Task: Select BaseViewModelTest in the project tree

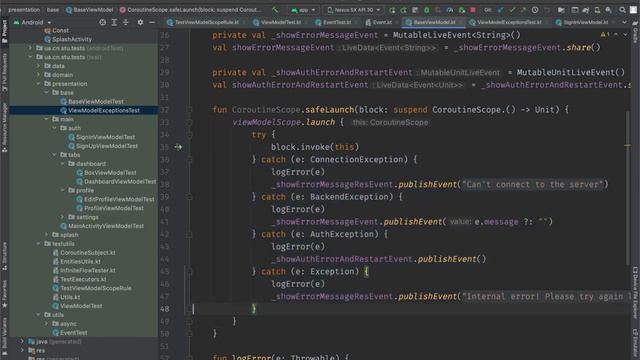Action: 96,101
